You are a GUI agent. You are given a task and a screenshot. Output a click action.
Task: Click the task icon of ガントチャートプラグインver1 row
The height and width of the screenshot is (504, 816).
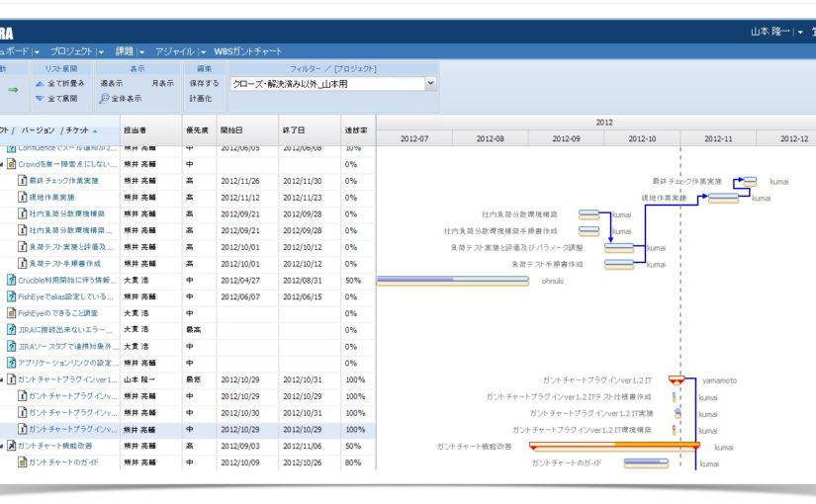[x=12, y=379]
